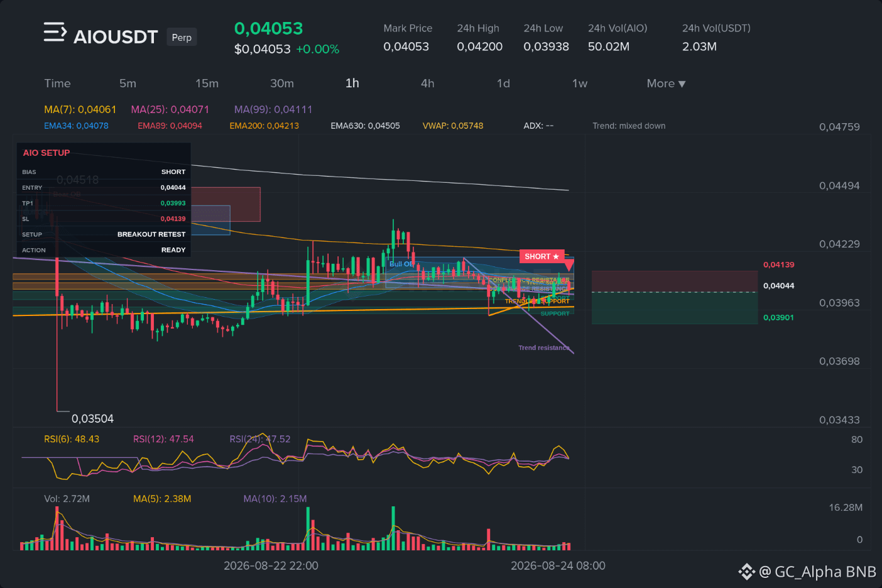The height and width of the screenshot is (588, 882).
Task: Switch to the 1w interval
Action: click(x=580, y=84)
